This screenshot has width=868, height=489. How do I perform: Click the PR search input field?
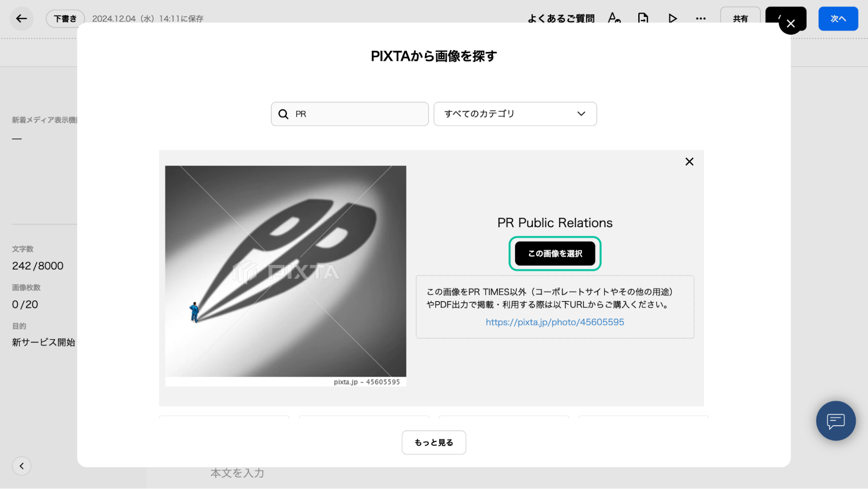[360, 114]
